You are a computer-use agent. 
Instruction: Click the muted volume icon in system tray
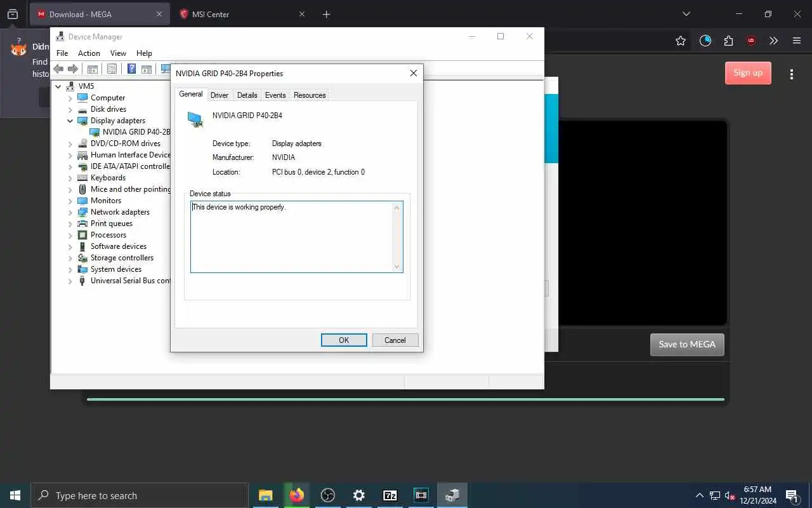tap(730, 495)
